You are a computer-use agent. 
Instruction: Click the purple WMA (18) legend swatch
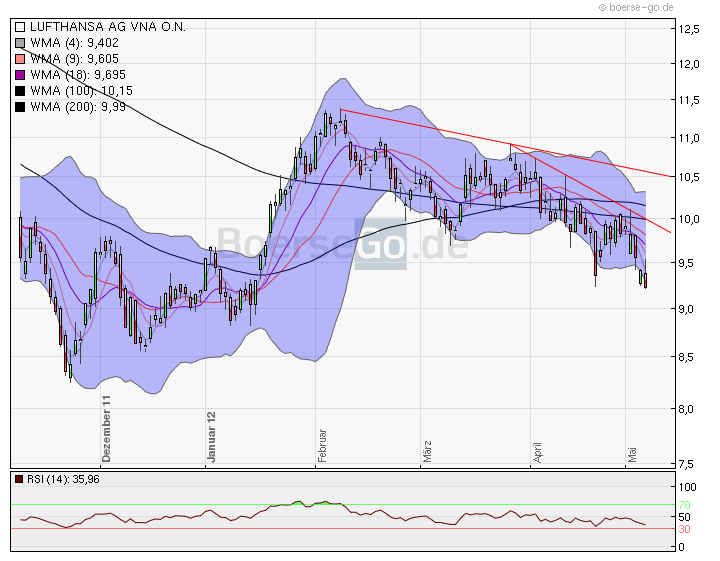pyautogui.click(x=20, y=75)
